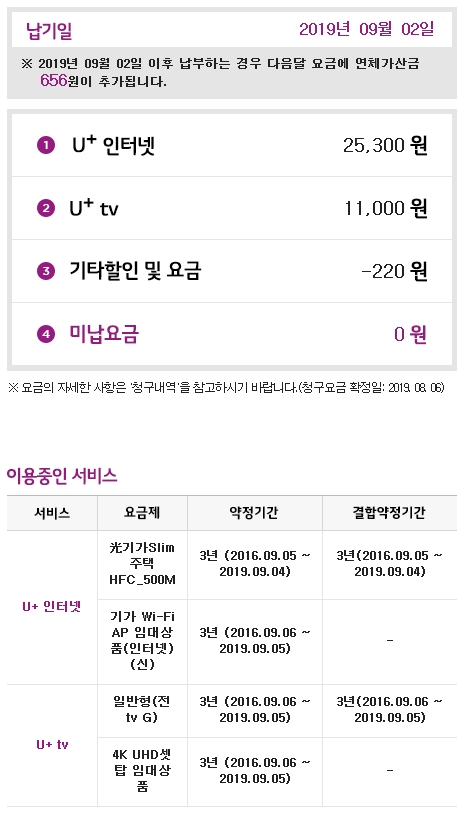This screenshot has width=467, height=821.
Task: Click the 11,000 원 amount
Action: 386,208
